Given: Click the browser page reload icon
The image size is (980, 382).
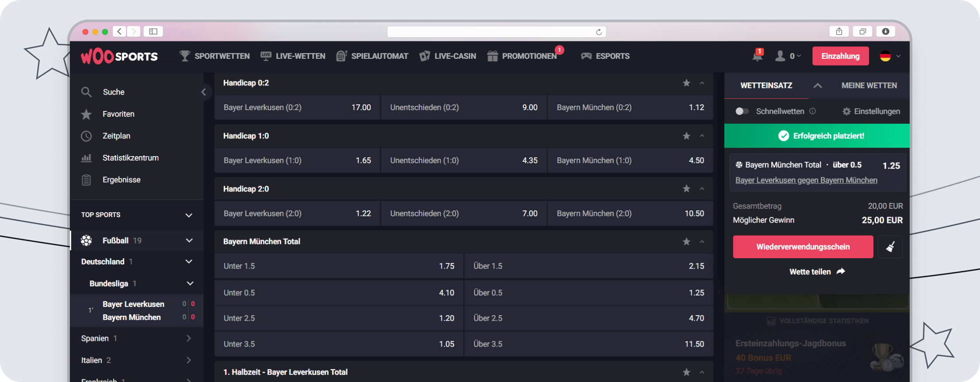Looking at the screenshot, I should pos(599,32).
